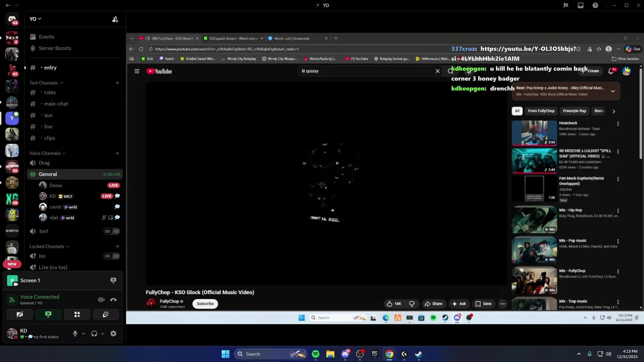
Task: Select the From FullyChop filter chip
Action: coord(541,111)
